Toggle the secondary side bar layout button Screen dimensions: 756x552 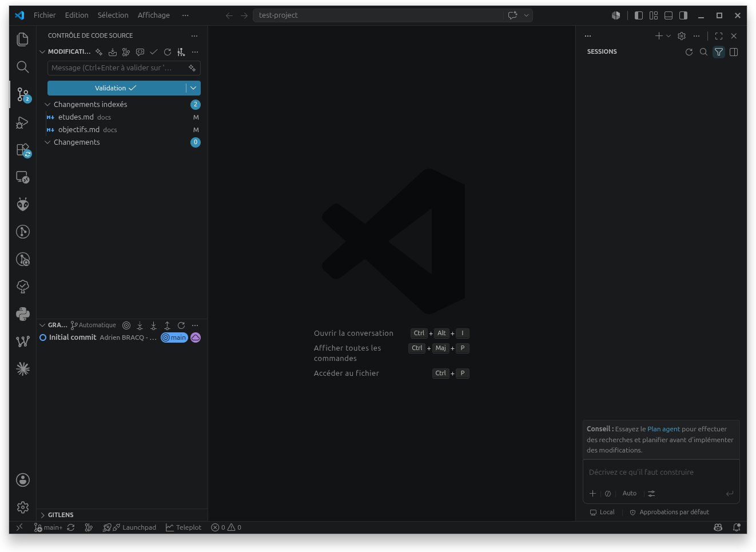point(683,15)
